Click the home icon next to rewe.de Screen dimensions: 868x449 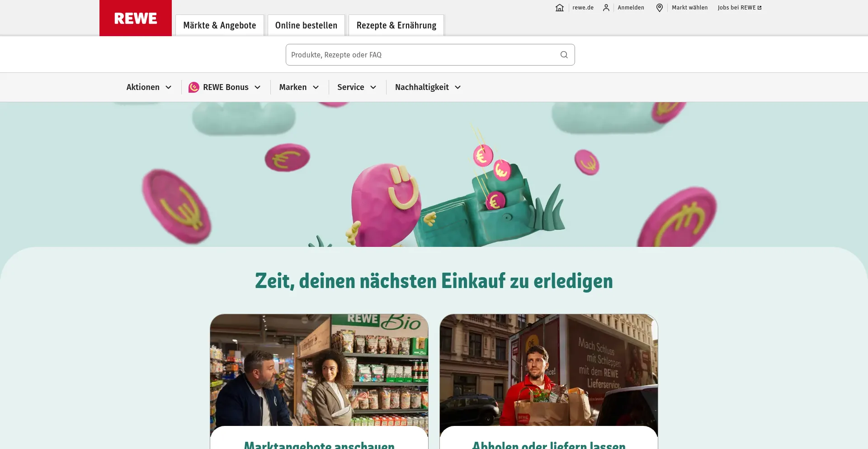pyautogui.click(x=560, y=8)
